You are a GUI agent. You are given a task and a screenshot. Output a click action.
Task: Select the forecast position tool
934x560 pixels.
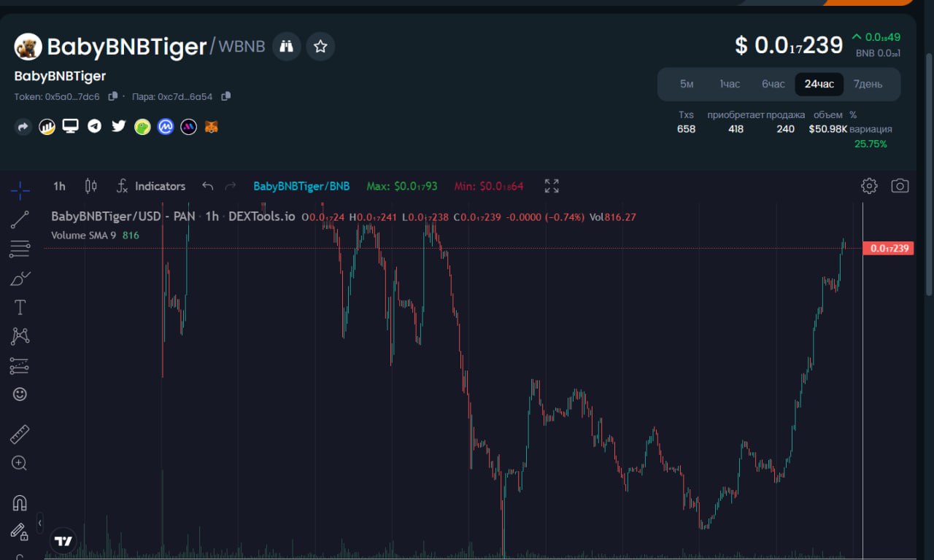(20, 365)
